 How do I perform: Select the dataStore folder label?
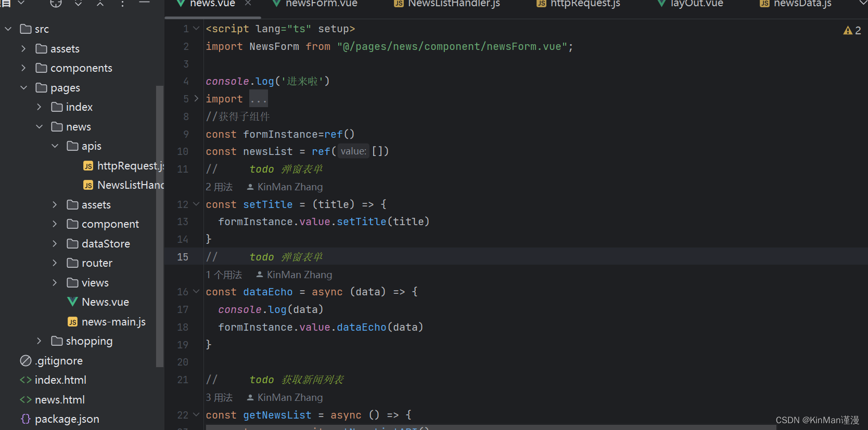tap(106, 244)
